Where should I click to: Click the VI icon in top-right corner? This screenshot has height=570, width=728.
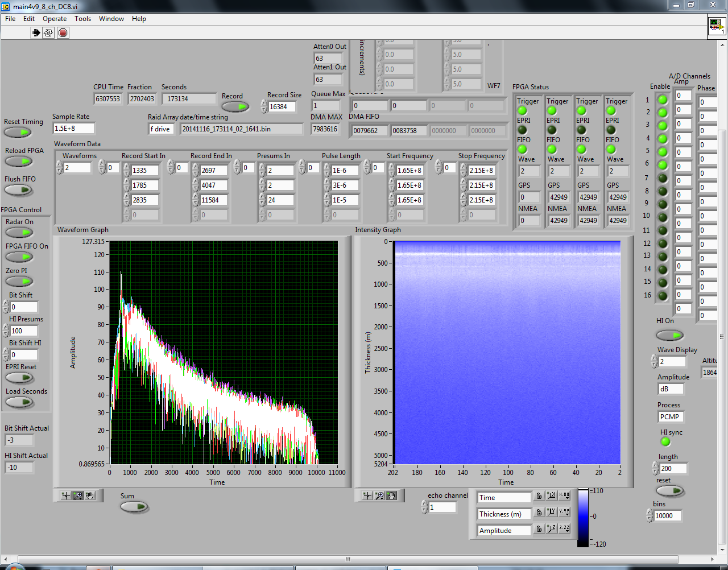[715, 26]
